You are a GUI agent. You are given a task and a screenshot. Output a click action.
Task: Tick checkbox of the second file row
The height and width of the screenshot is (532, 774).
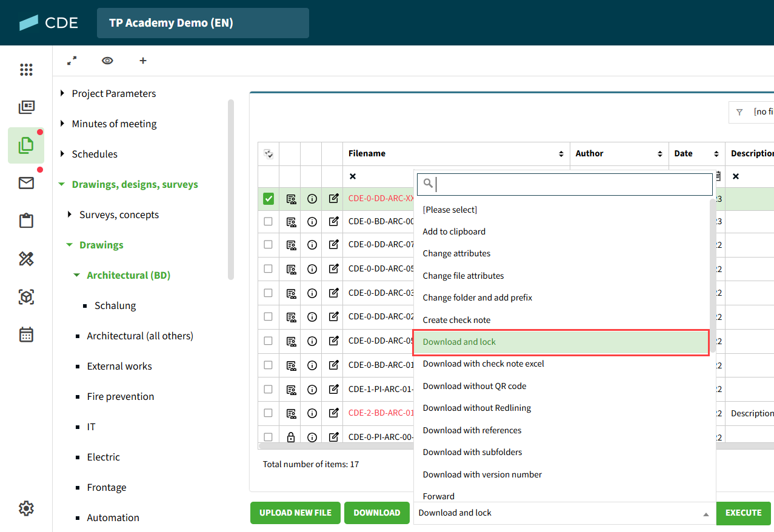pyautogui.click(x=269, y=222)
